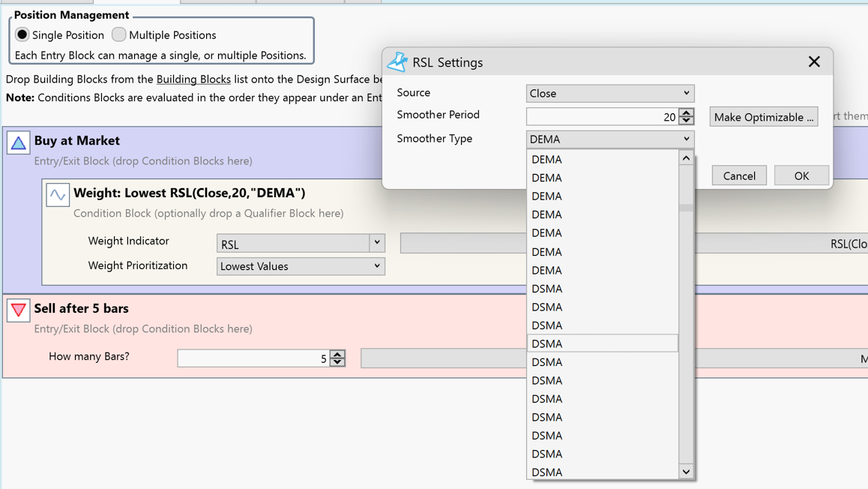Click the Buy at Market triangle icon

(18, 142)
